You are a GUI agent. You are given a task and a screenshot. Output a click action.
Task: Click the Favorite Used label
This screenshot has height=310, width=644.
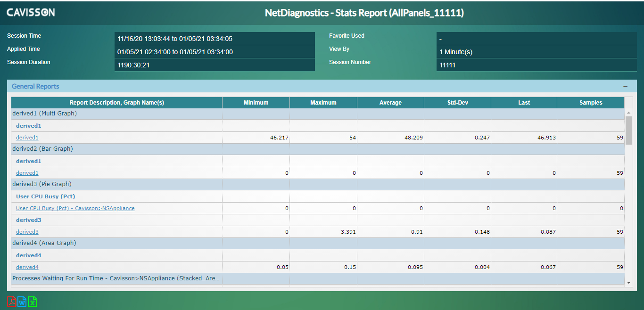click(347, 36)
